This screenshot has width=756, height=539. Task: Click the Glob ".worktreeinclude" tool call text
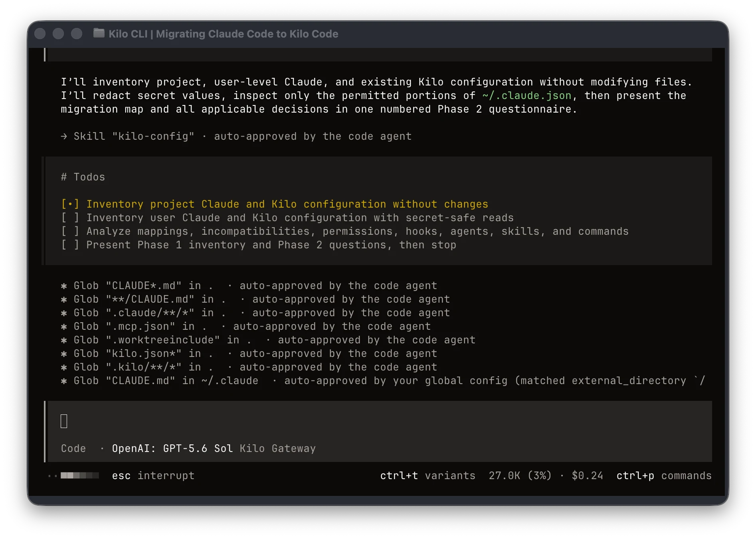(x=275, y=340)
